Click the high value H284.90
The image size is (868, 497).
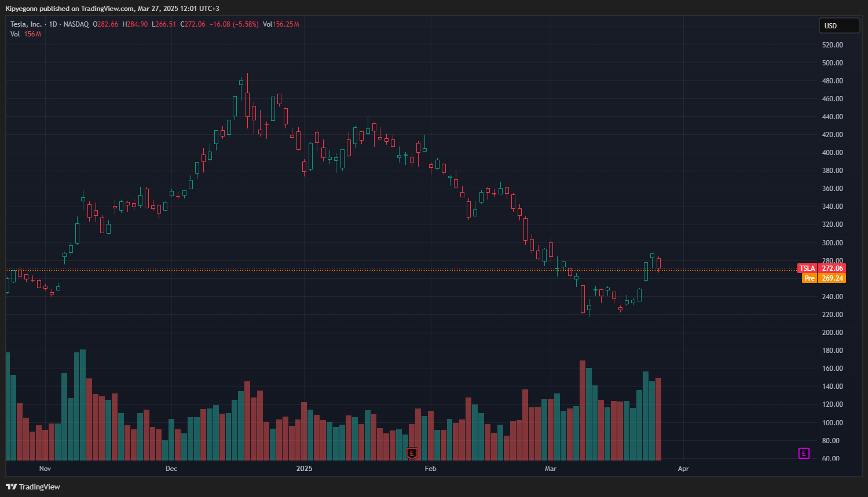(135, 24)
